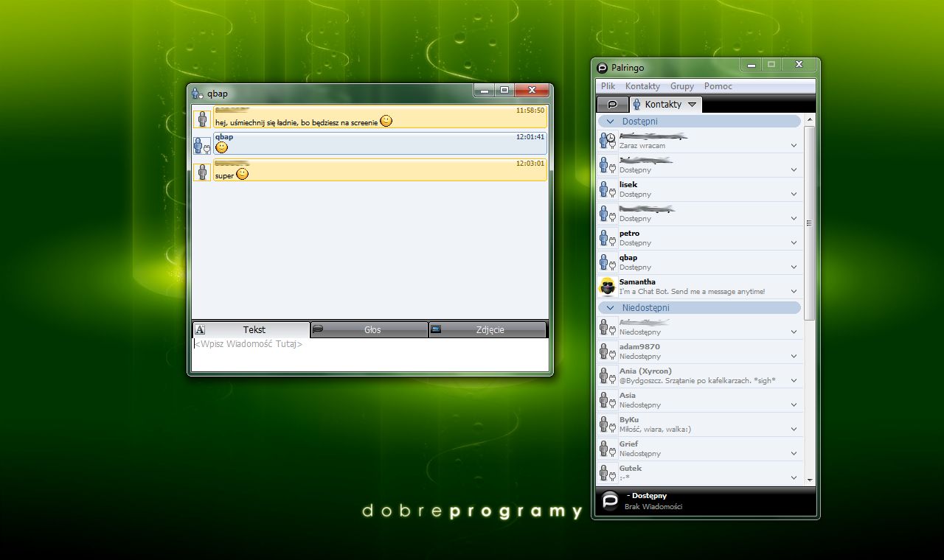Click avatar icon of adam9870
Screen dimensions: 944x560
pyautogui.click(x=607, y=351)
